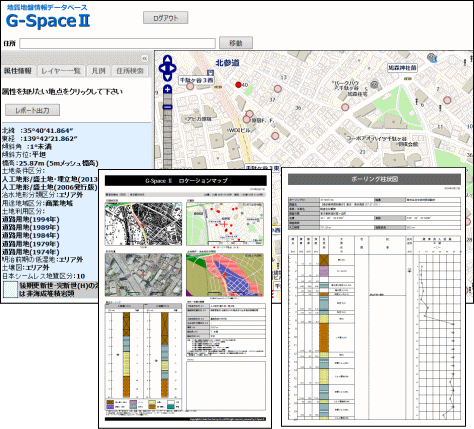Click traffic signal icon below 鳩森神社前 label
This screenshot has height=429, width=474.
(407, 79)
